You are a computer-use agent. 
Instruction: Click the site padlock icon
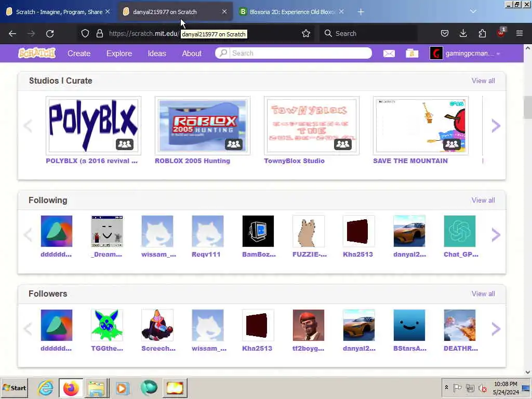[x=99, y=33]
